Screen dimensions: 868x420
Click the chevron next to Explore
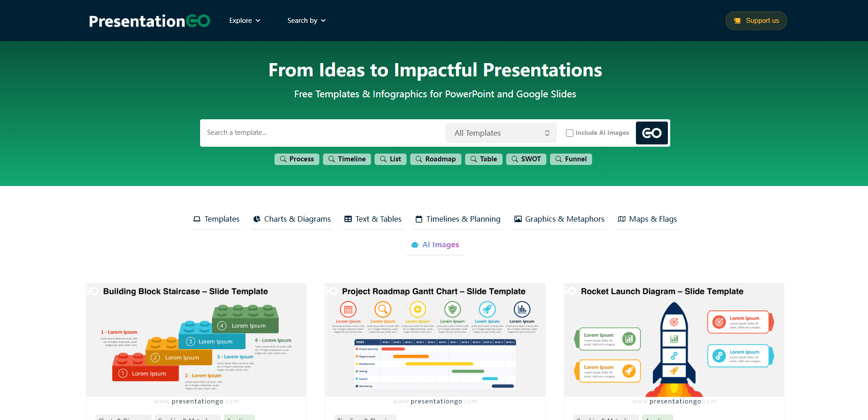point(258,21)
